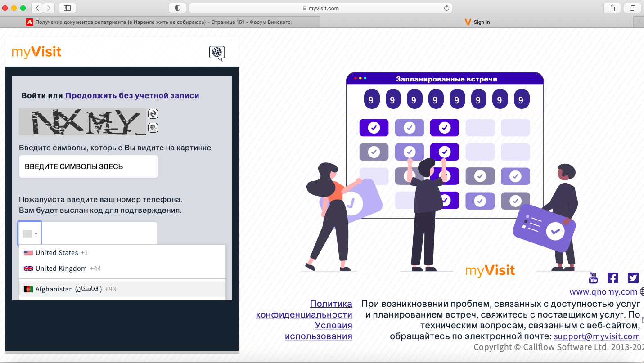Image resolution: width=644 pixels, height=363 pixels.
Task: Click the Safari shield privacy icon
Action: pyautogui.click(x=177, y=7)
